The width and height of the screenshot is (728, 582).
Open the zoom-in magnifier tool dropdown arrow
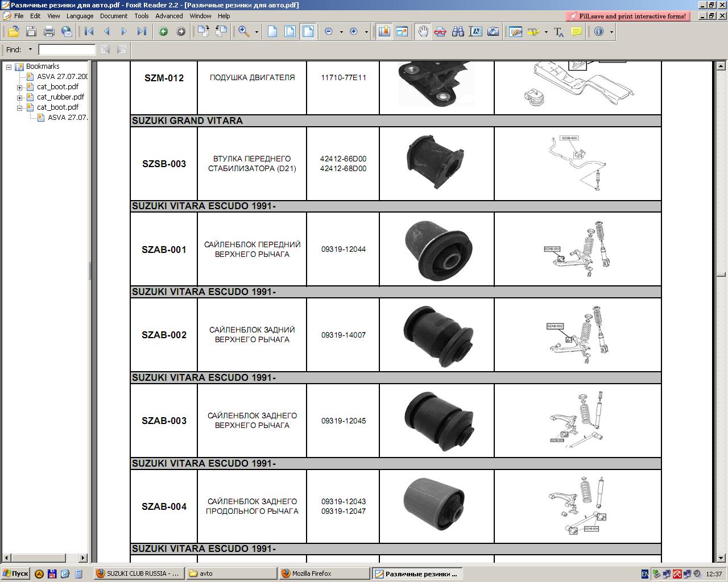257,32
